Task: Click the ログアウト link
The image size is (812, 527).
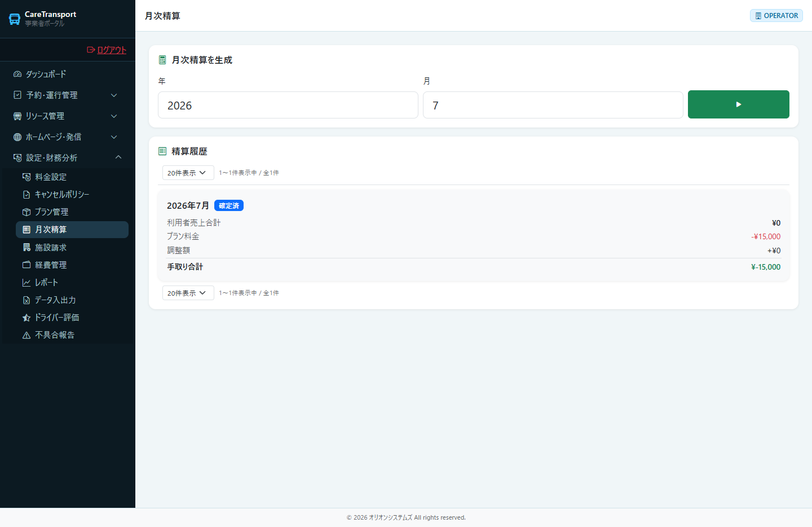Action: 107,50
